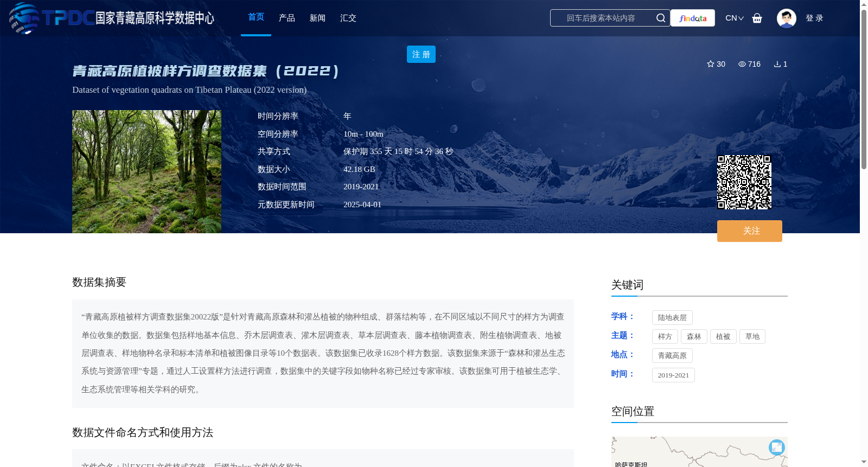Click the 2019-2021 data time range value
Viewport: 868px width, 467px height.
coord(361,187)
